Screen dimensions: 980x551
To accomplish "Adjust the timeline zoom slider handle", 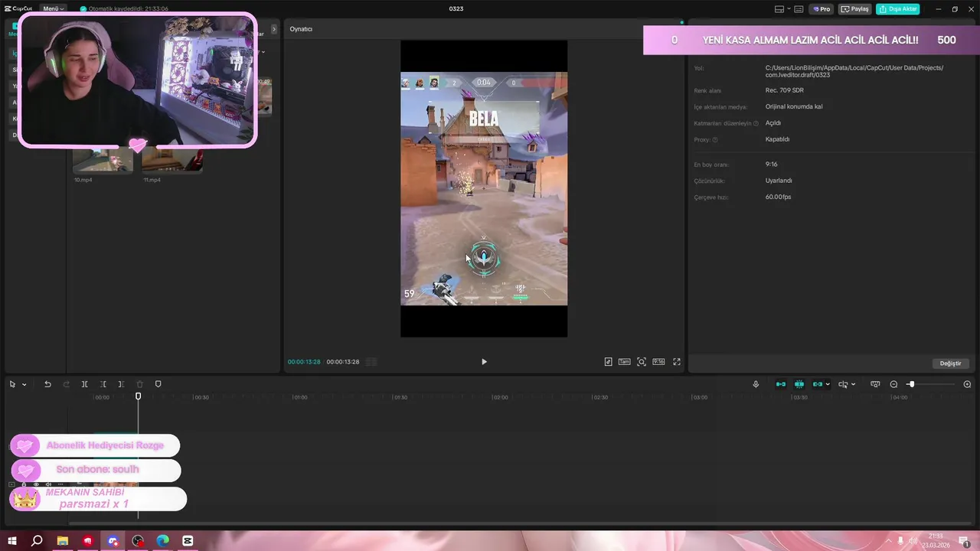I will (911, 384).
